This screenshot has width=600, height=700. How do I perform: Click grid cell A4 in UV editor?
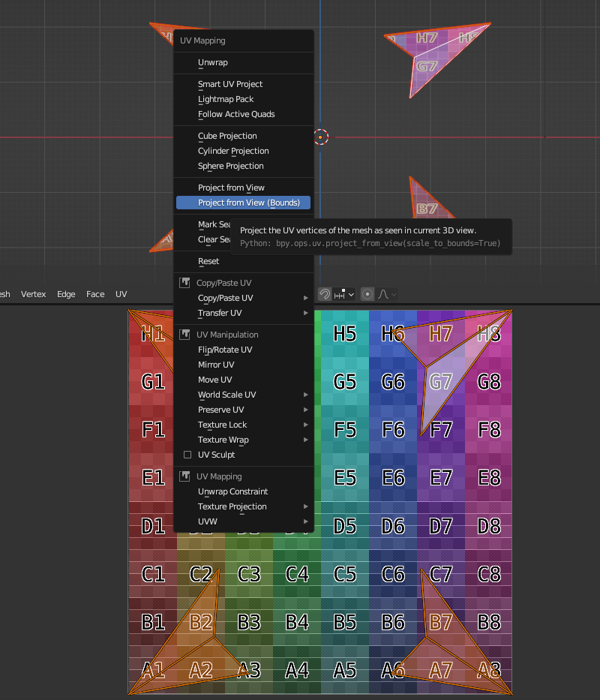tap(297, 670)
